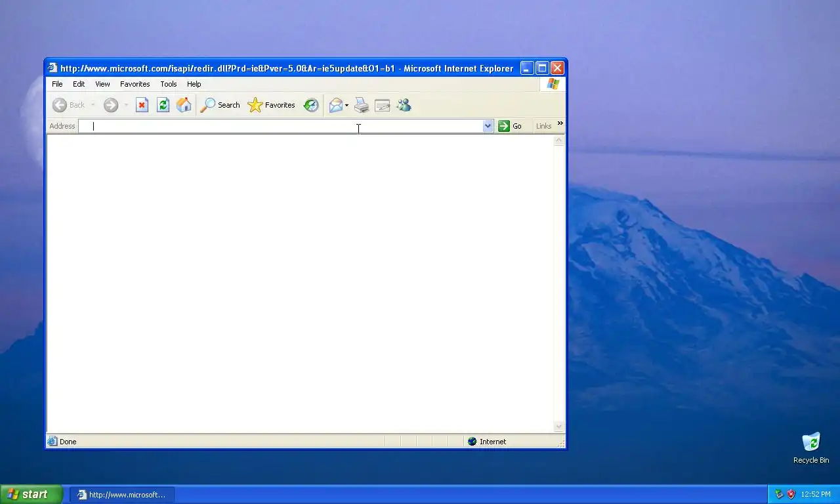Open the Edit menu
840x504 pixels.
[x=79, y=84]
